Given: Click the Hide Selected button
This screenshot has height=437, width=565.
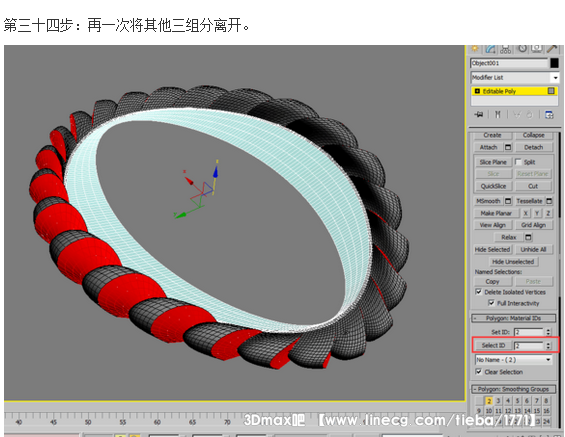Looking at the screenshot, I should [x=492, y=249].
